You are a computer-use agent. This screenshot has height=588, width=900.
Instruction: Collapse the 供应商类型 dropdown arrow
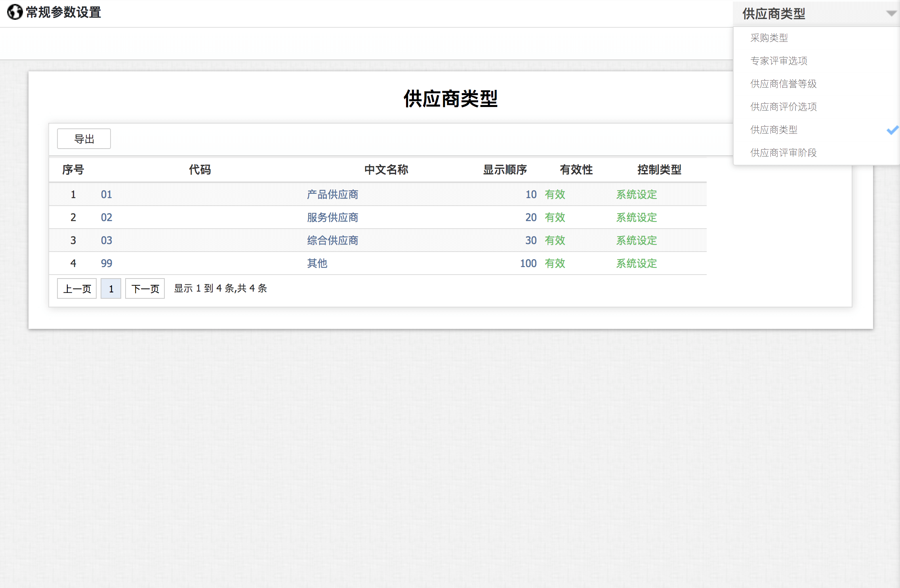point(891,14)
